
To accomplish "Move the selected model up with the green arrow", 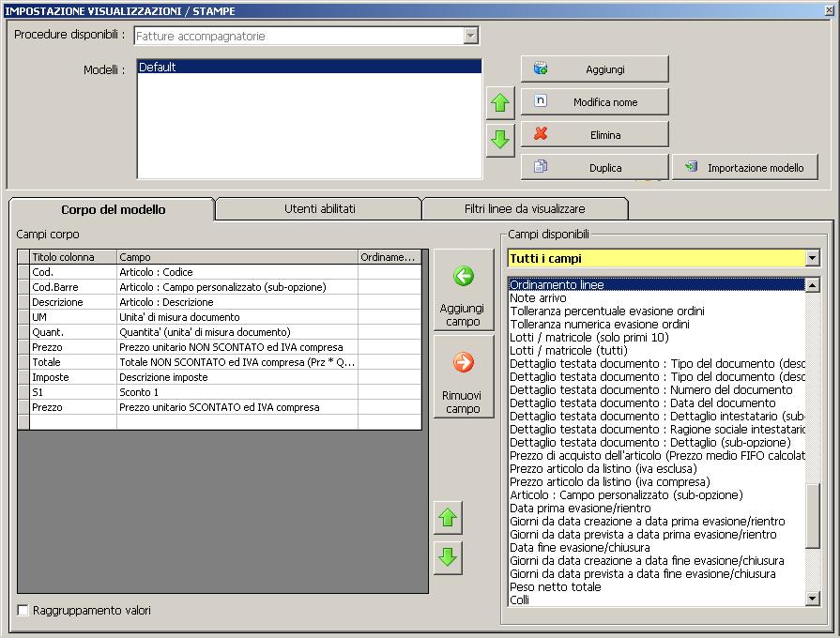I will [x=500, y=102].
